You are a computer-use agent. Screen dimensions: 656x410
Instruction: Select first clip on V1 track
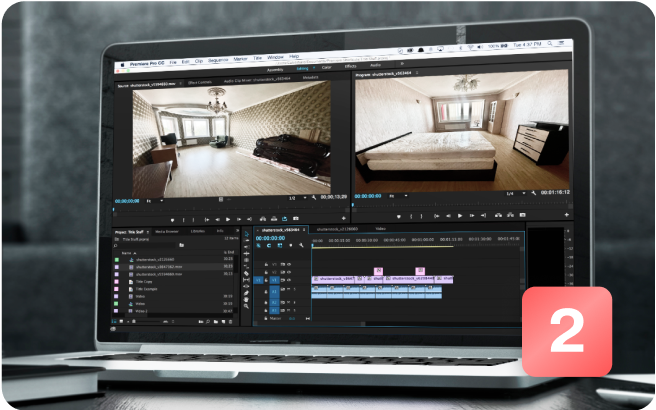333,279
